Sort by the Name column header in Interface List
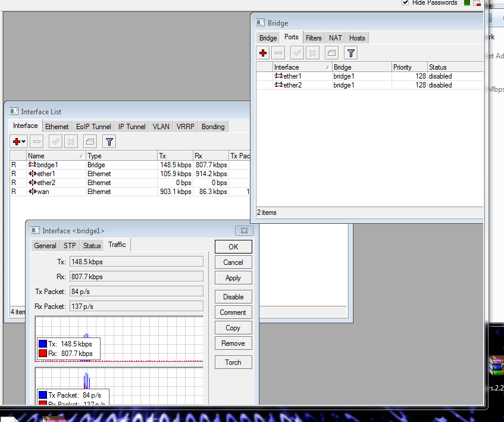504x422 pixels. pyautogui.click(x=56, y=156)
